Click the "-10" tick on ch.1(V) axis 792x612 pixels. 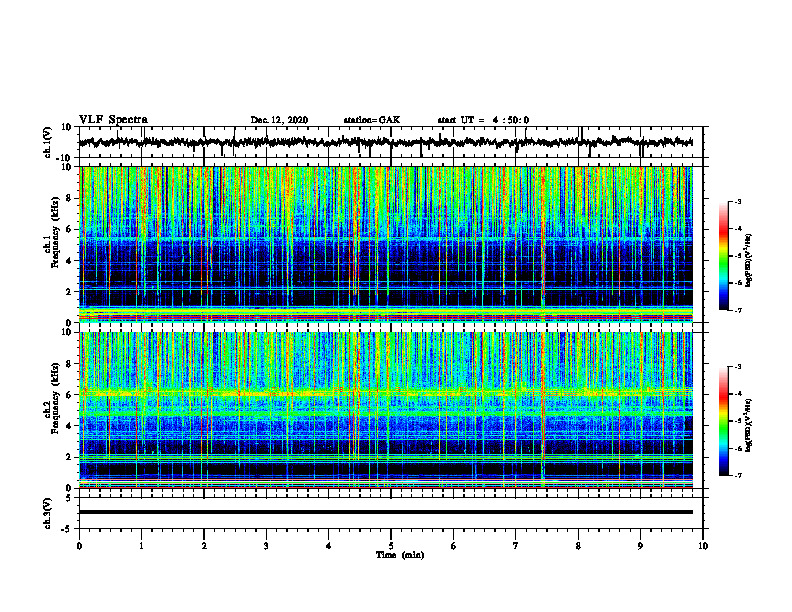(x=65, y=158)
